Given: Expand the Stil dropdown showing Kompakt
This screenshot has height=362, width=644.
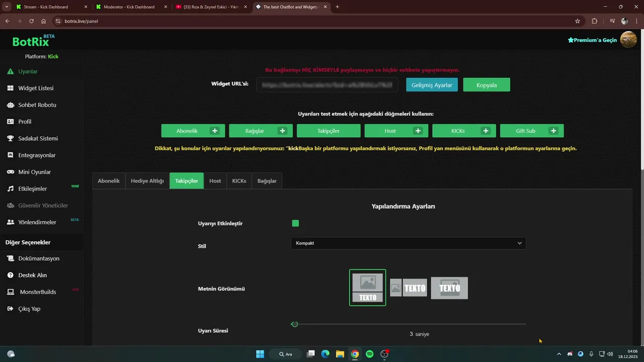Looking at the screenshot, I should point(408,243).
